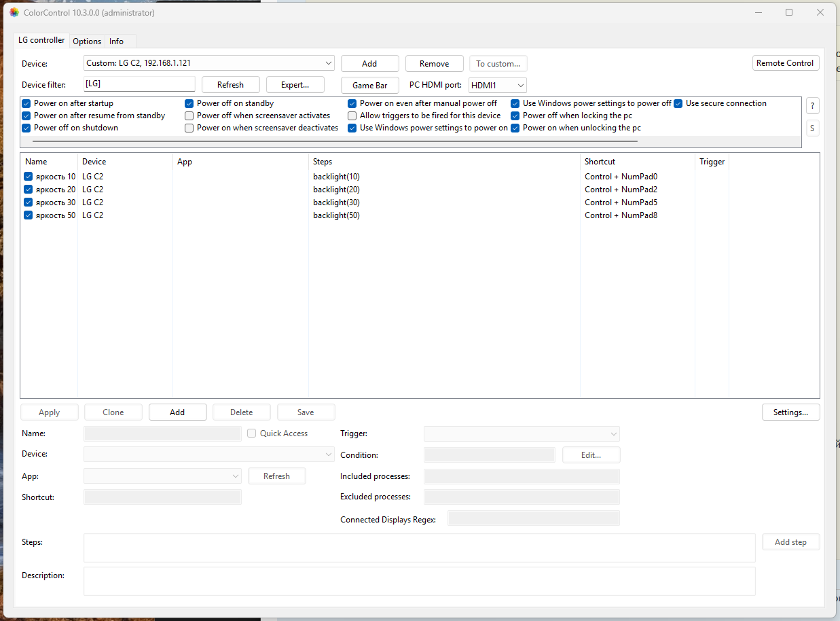Screen dimensions: 840x621
Task: Open the Info tab
Action: pyautogui.click(x=117, y=41)
